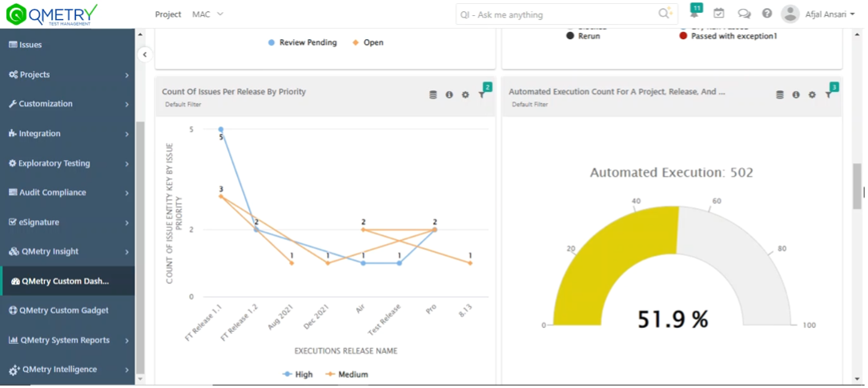
Task: Open Customization sidebar menu
Action: (x=67, y=104)
